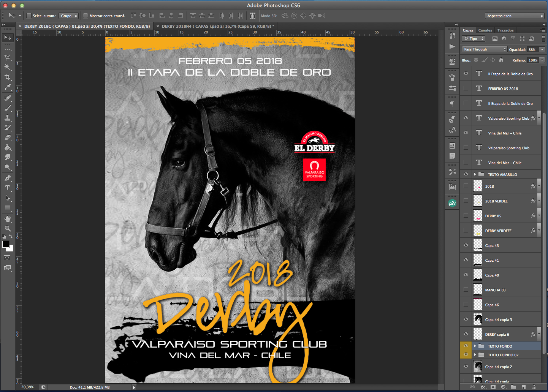Select the Path Selection tool
This screenshot has width=548, height=392.
click(x=7, y=198)
